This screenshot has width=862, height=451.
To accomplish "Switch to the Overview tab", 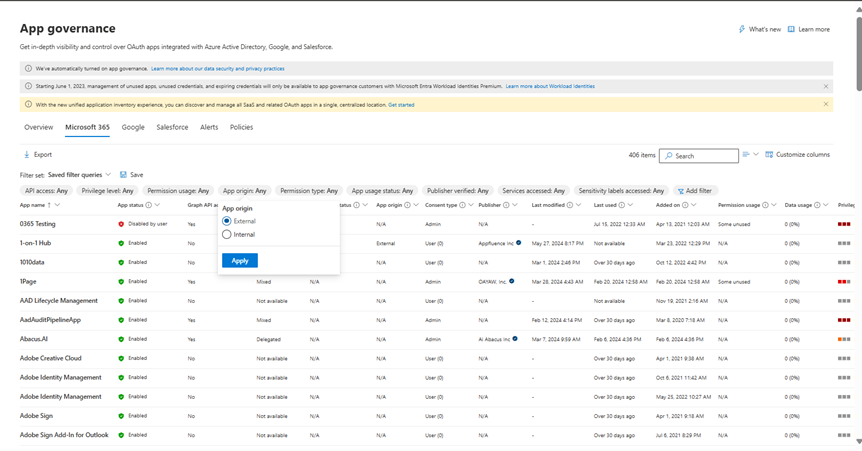I will tap(38, 127).
